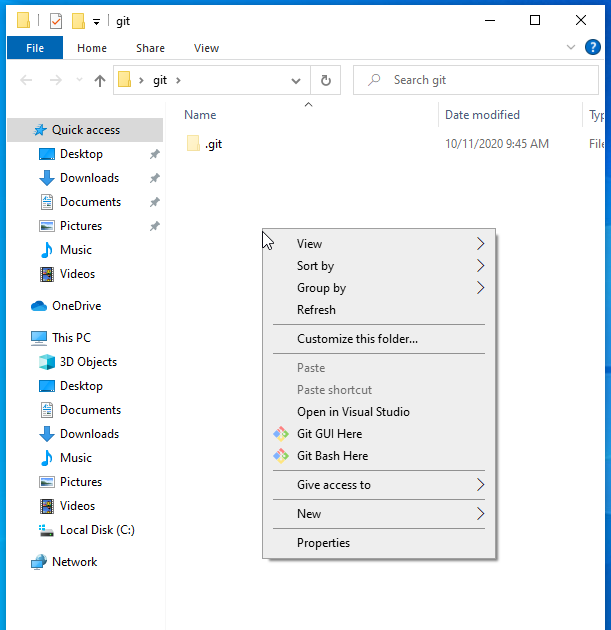Open Git GUI Here from context menu
The image size is (611, 630).
coord(378,434)
